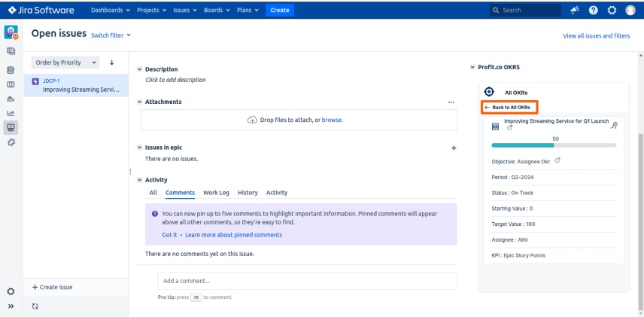Open the Order by Priority dropdown

65,62
